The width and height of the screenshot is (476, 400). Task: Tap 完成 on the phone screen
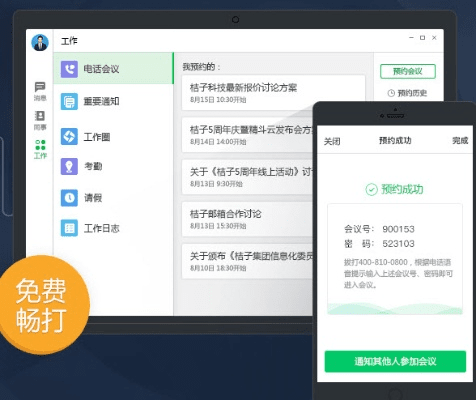[x=460, y=141]
